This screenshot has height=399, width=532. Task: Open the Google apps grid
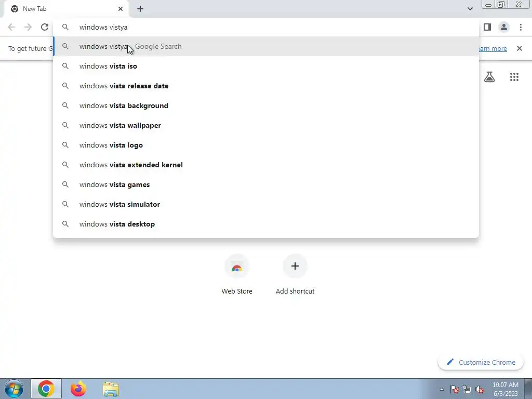(514, 77)
